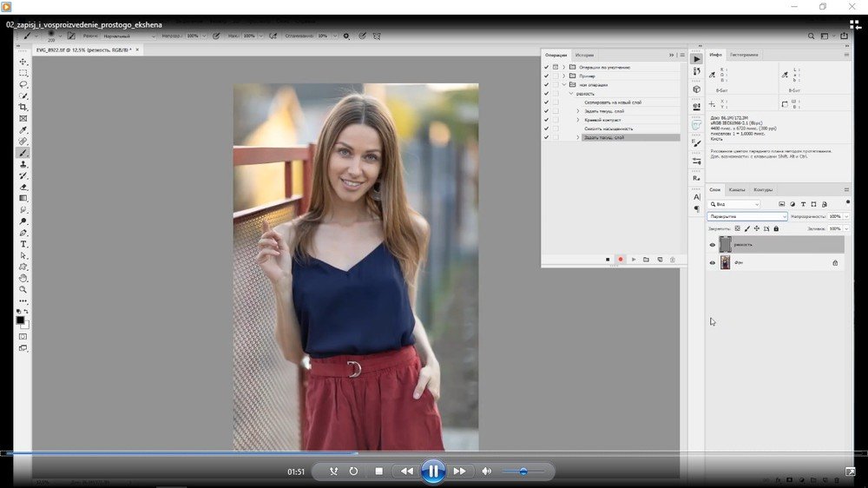Select the Crop tool in the toolbar

(x=23, y=107)
